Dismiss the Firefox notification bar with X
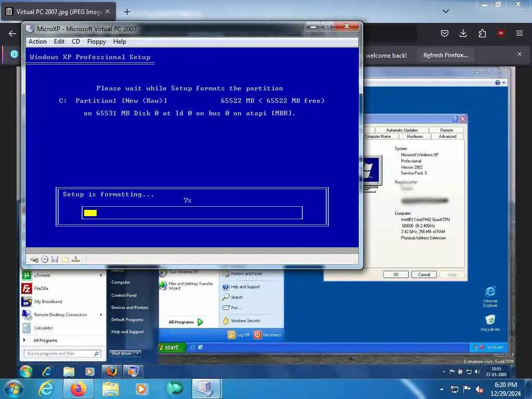532x399 pixels. 520,54
